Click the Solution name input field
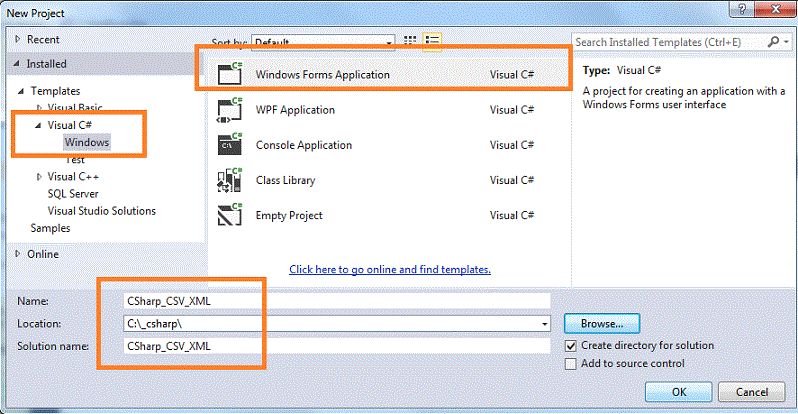The height and width of the screenshot is (414, 798). (336, 346)
